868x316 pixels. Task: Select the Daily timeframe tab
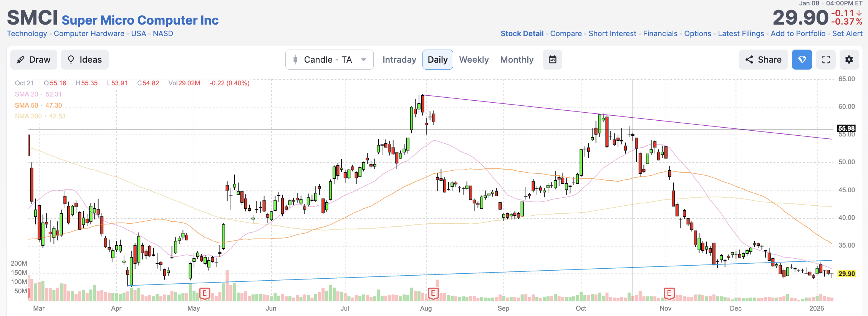click(x=438, y=60)
